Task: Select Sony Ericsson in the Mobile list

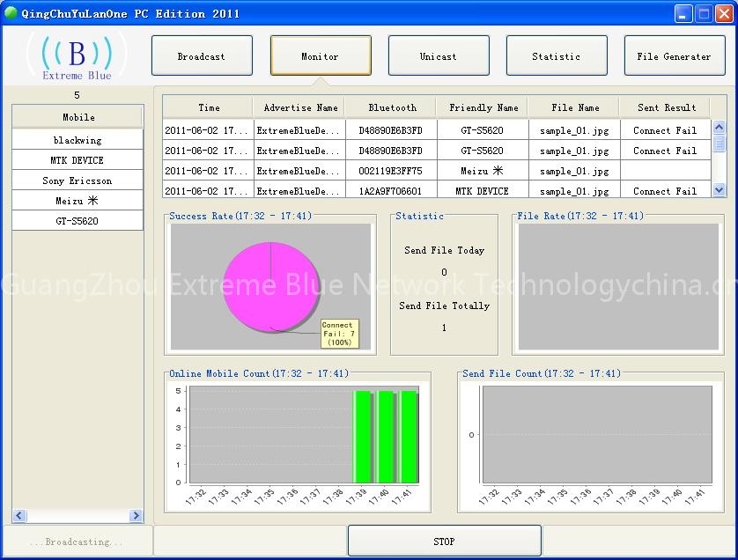Action: (x=78, y=181)
